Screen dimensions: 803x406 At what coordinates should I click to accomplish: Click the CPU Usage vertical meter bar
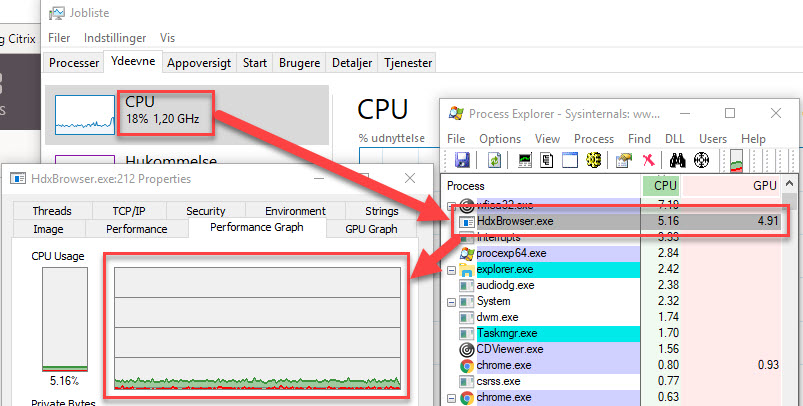[65, 319]
